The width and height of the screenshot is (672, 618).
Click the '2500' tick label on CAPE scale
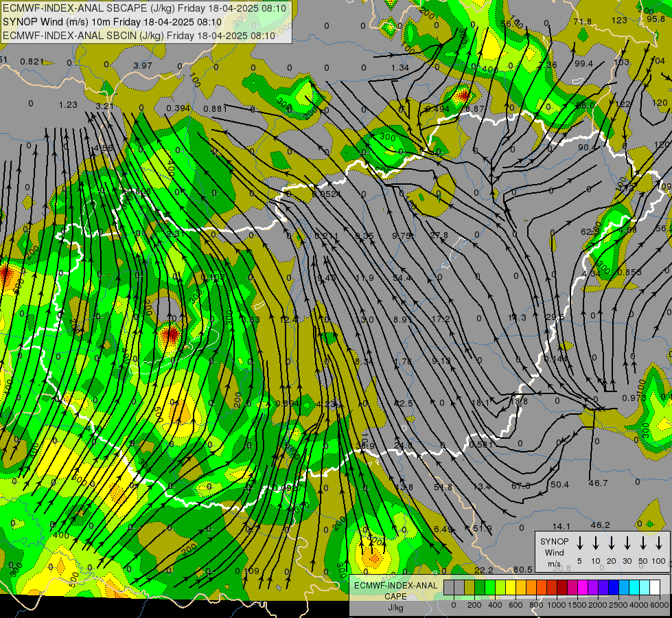(618, 605)
